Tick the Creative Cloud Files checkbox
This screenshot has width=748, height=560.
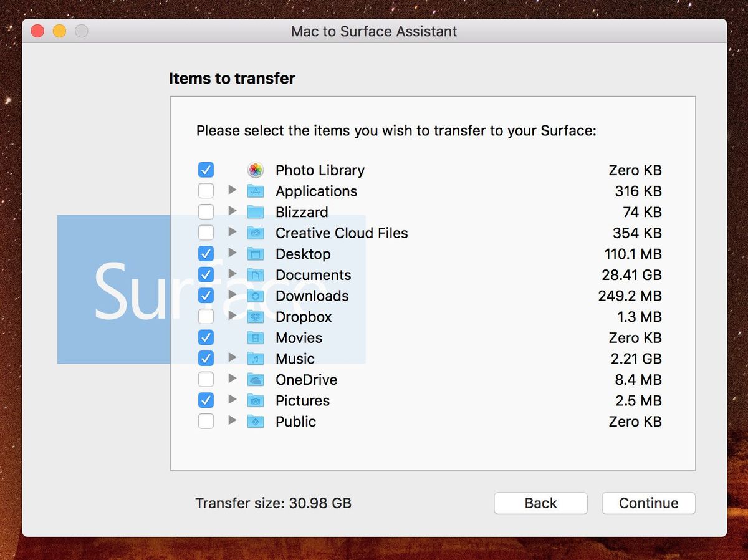pos(206,233)
